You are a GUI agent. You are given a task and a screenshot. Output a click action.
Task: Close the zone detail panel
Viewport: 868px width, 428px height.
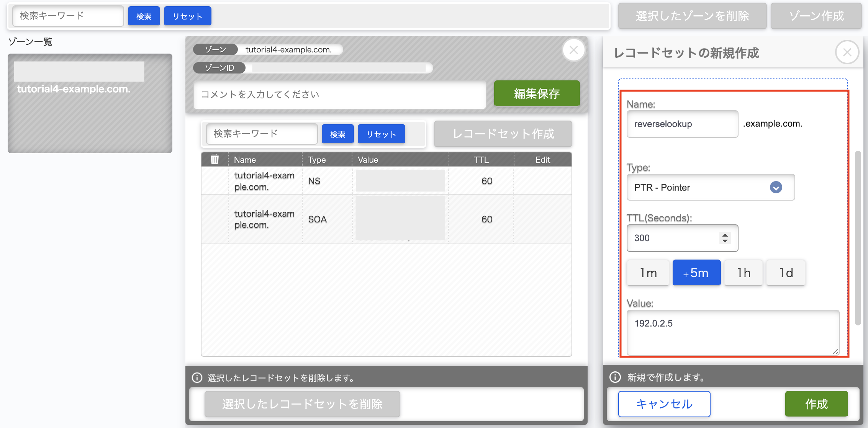[573, 50]
